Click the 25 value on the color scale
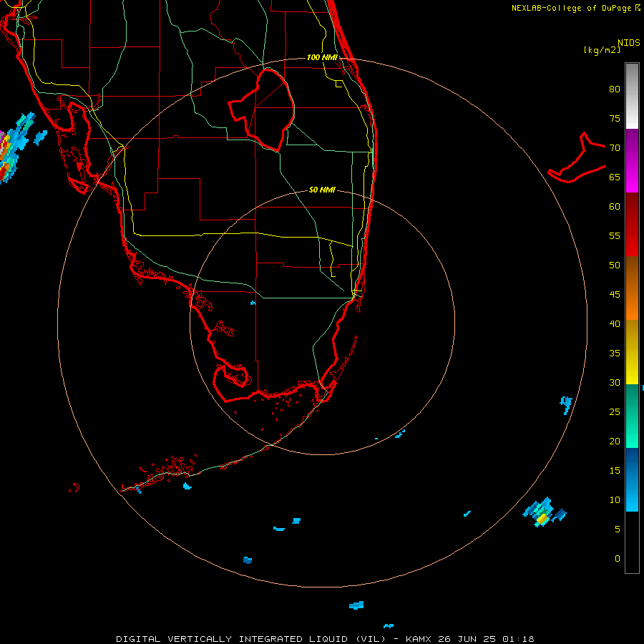The image size is (644, 644). pyautogui.click(x=615, y=411)
